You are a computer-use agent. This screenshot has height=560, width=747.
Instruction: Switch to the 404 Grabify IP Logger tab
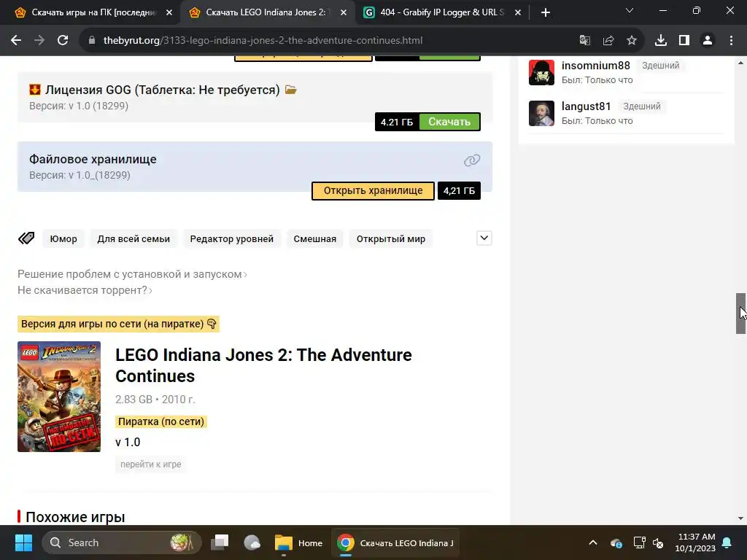442,12
